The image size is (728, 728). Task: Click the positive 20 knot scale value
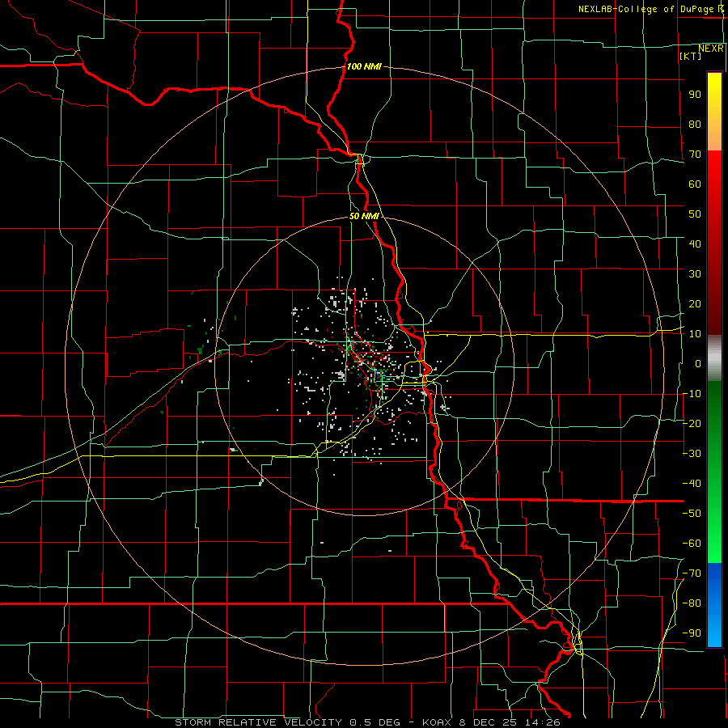coord(695,303)
